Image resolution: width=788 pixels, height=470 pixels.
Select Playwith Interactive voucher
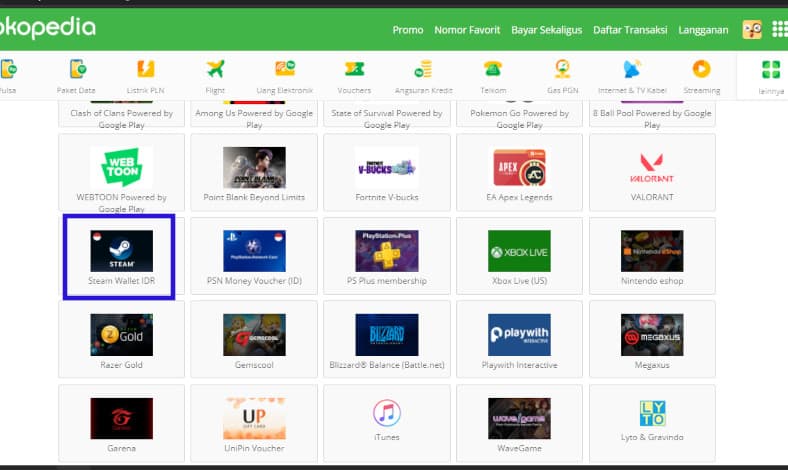pyautogui.click(x=519, y=339)
